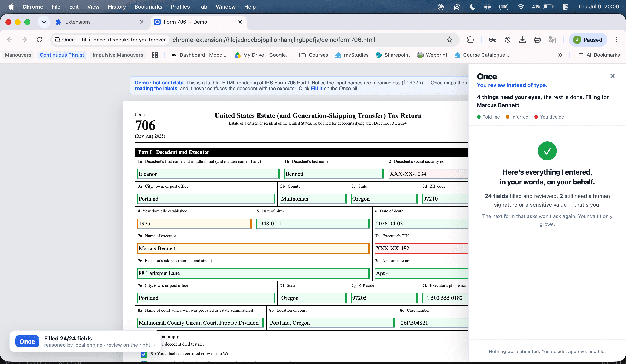Toggle Do Not Disturb moon icon
Image resolution: width=626 pixels, height=364 pixels.
[x=472, y=7]
